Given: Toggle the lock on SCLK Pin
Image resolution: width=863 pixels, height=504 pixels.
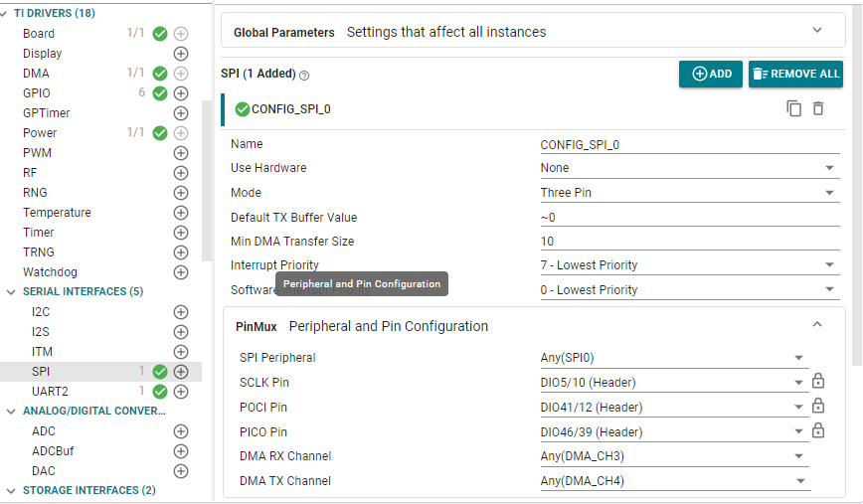Looking at the screenshot, I should click(818, 382).
